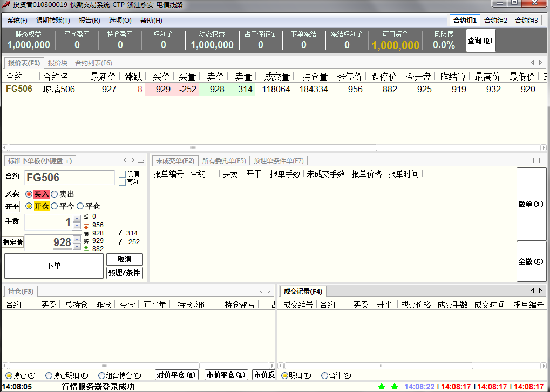Select the 持仓(S) radio button
This screenshot has width=550, height=392.
9,375
